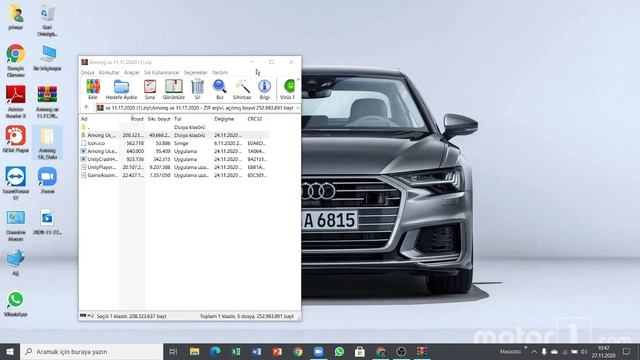Click the drive icon in WinRAR status bar
This screenshot has height=360, width=640.
click(x=83, y=316)
